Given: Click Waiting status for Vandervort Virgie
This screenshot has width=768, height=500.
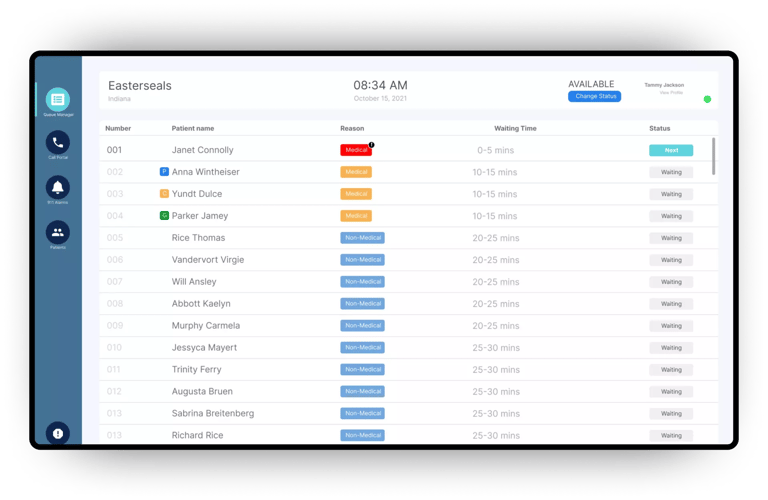Looking at the screenshot, I should (671, 260).
